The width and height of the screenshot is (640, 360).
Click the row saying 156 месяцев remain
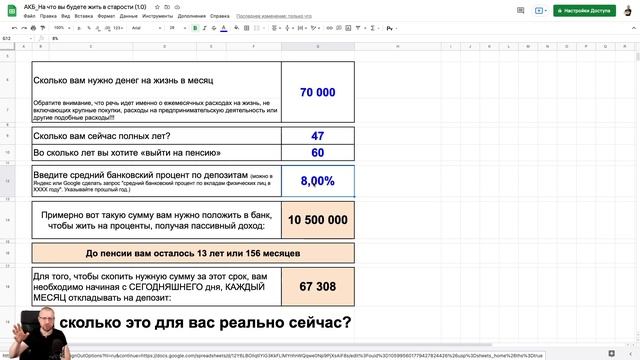(x=193, y=253)
